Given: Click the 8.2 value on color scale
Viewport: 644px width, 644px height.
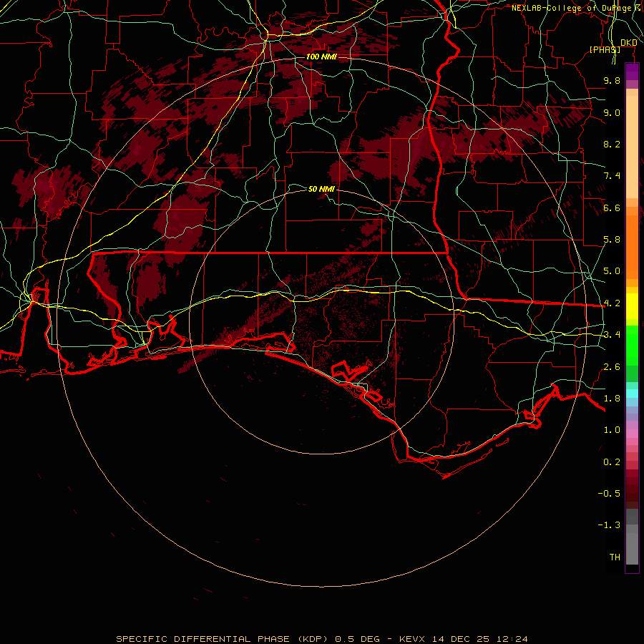Looking at the screenshot, I should click(612, 144).
